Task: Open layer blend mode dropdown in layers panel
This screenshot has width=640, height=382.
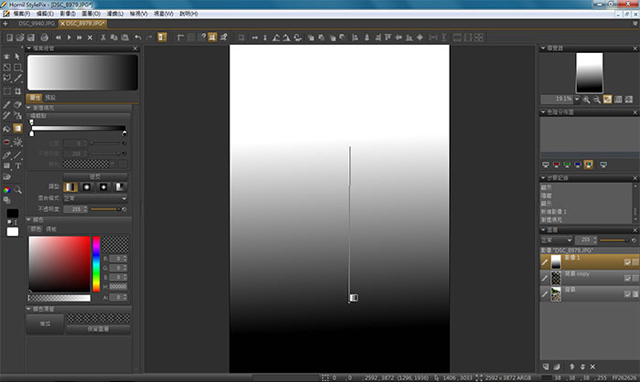Action: [x=557, y=240]
